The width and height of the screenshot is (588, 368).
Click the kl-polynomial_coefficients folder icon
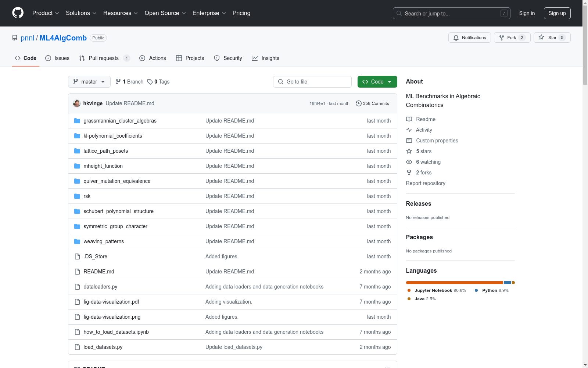[x=77, y=136]
